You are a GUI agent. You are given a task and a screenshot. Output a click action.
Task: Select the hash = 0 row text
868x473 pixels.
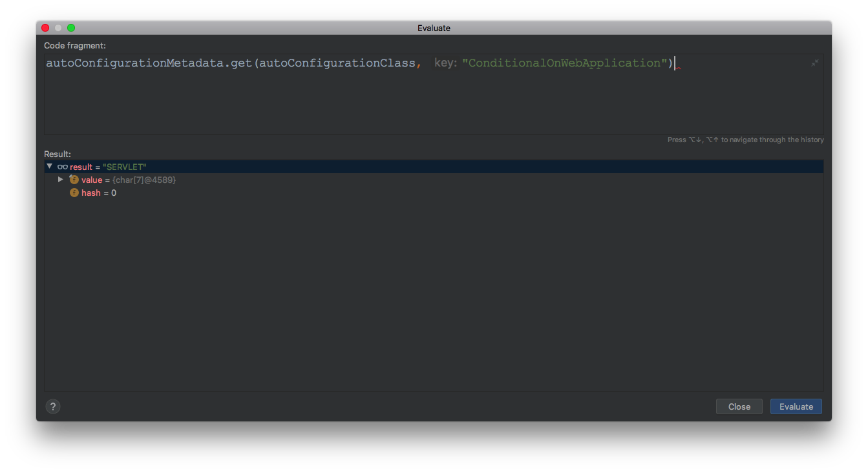click(x=99, y=193)
